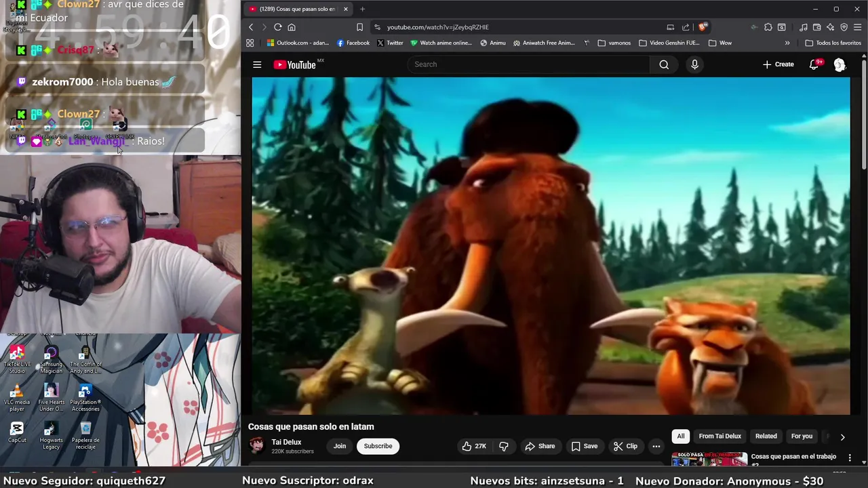Reload the page with refresh icon
The image size is (868, 488).
(278, 27)
